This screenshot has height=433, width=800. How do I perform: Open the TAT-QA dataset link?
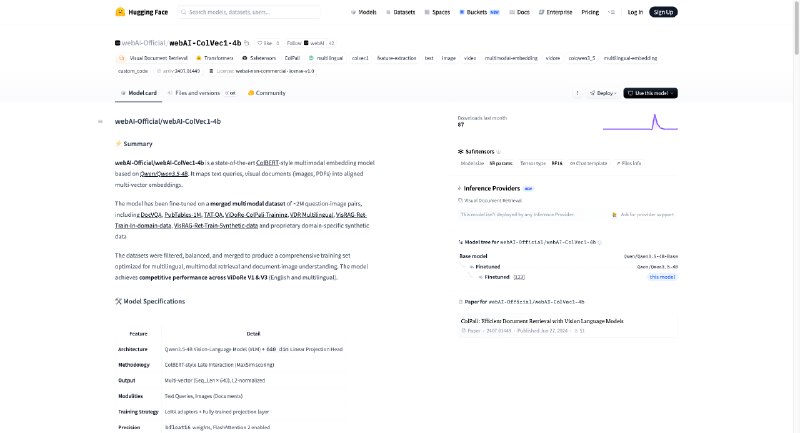213,215
